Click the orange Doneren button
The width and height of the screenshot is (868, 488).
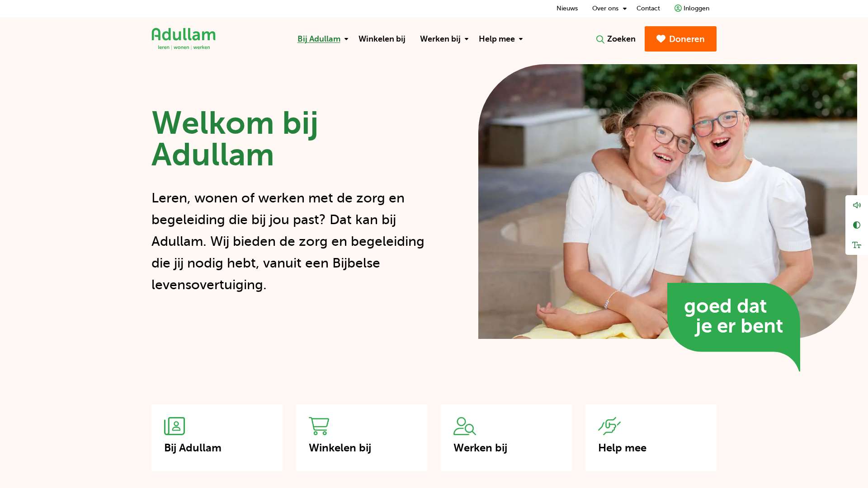coord(680,39)
